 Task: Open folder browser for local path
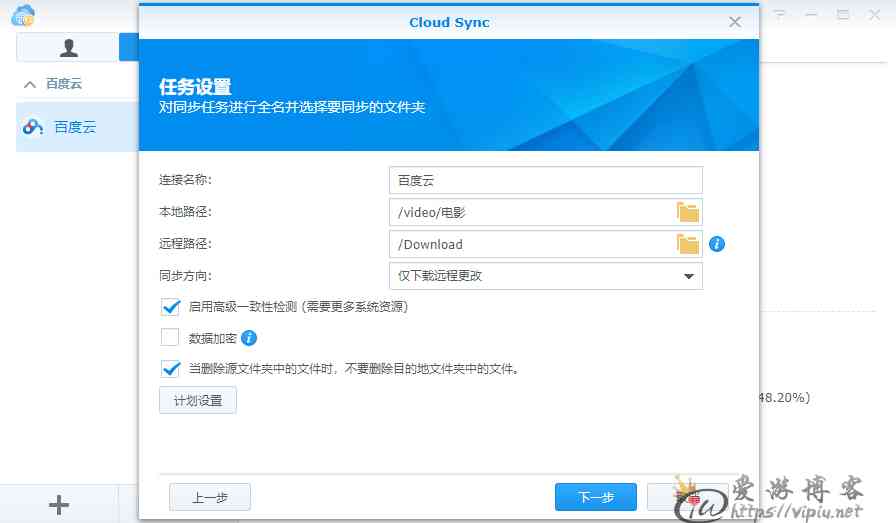pyautogui.click(x=687, y=212)
